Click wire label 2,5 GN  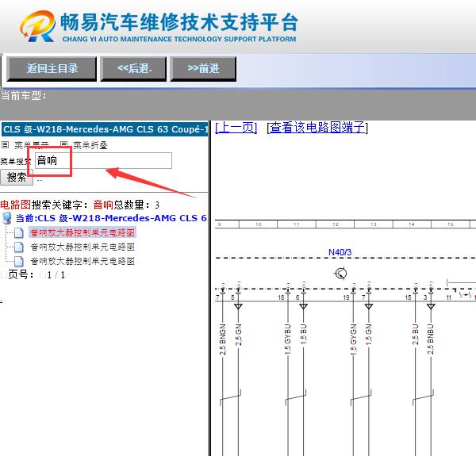(238, 335)
